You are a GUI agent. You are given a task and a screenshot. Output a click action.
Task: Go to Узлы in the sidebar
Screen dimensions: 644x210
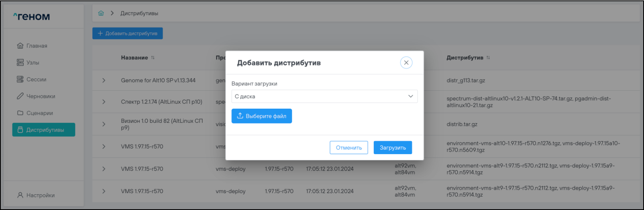tap(33, 63)
